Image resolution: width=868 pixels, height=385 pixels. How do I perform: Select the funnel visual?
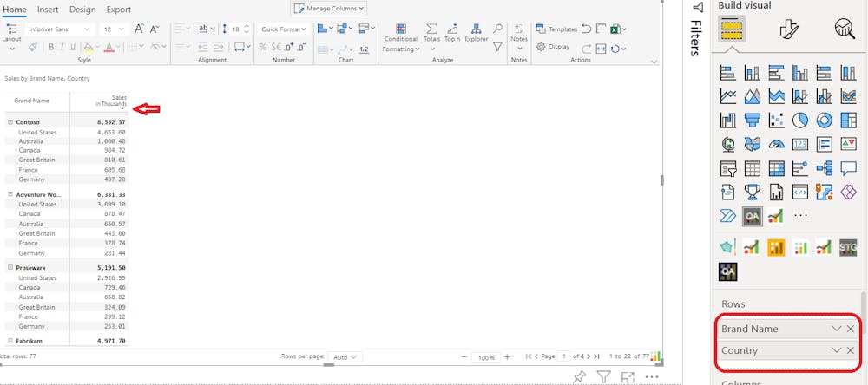(x=752, y=120)
